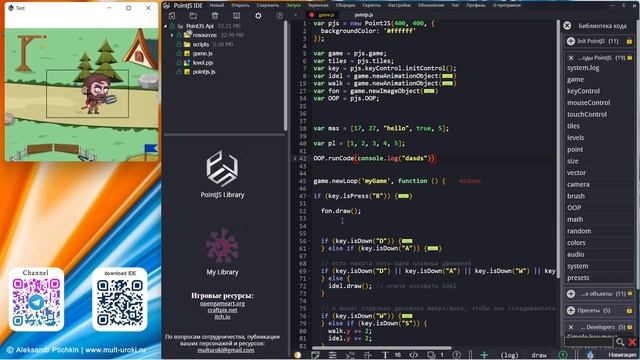Click the green plus icon in status bar
Screen dimensions: 640x360
484,355
